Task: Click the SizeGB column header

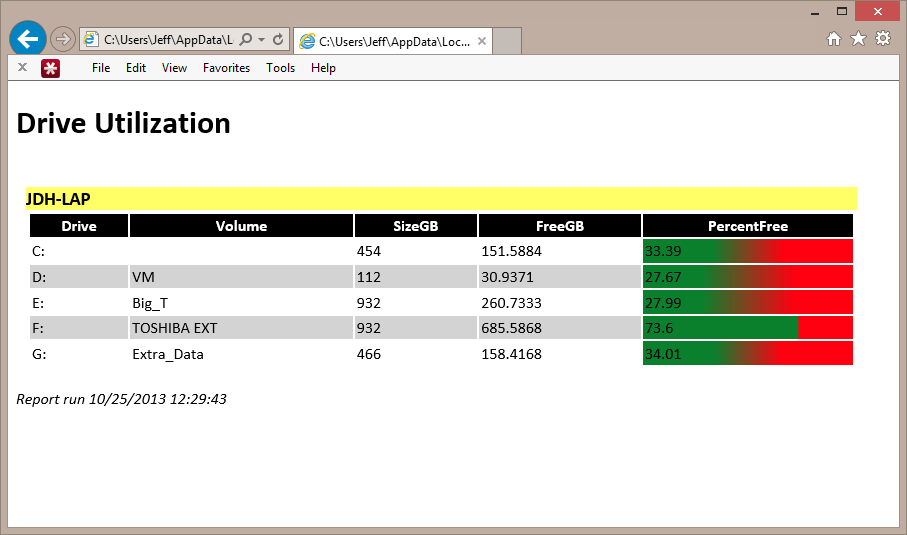Action: (416, 226)
